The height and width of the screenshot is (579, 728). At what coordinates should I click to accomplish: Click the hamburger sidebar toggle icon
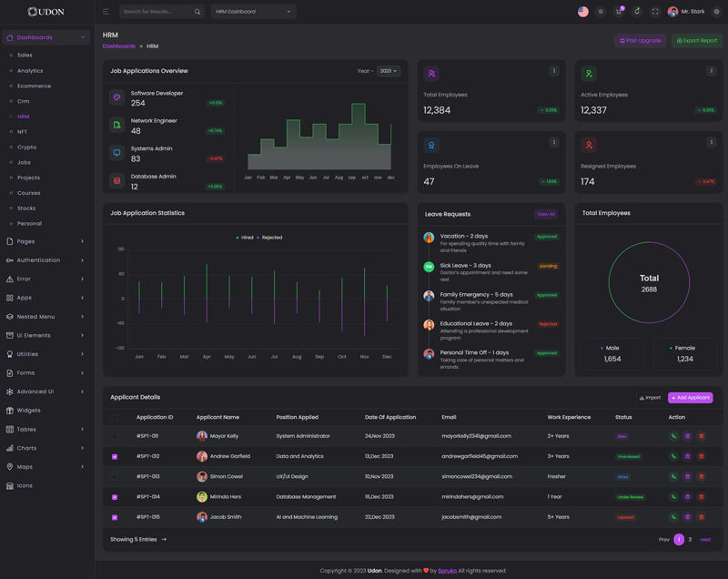[106, 12]
